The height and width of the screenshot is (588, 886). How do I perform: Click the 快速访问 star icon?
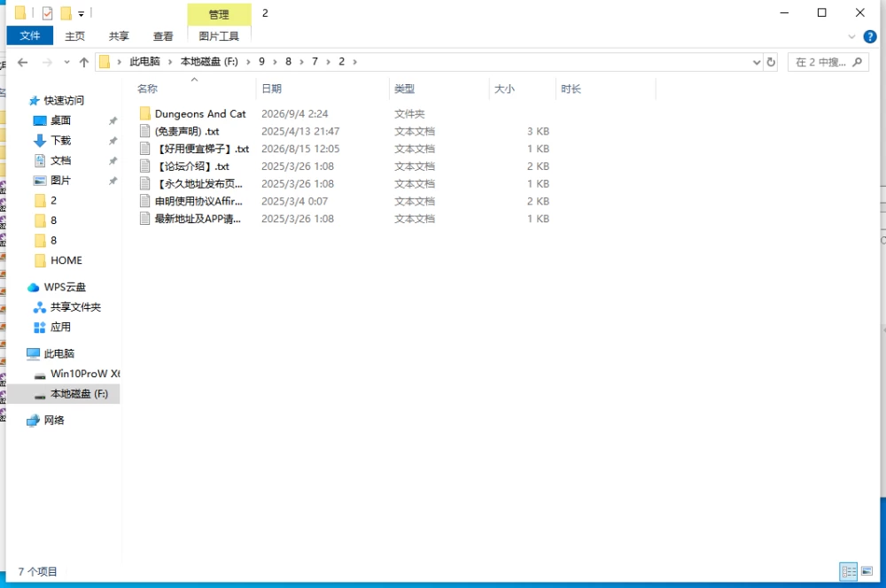pyautogui.click(x=34, y=101)
